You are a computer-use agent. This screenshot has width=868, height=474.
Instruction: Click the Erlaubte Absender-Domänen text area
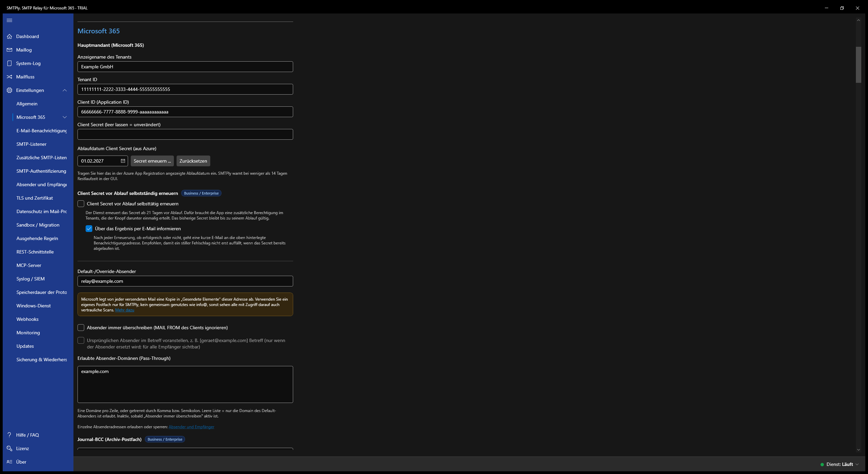[185, 384]
